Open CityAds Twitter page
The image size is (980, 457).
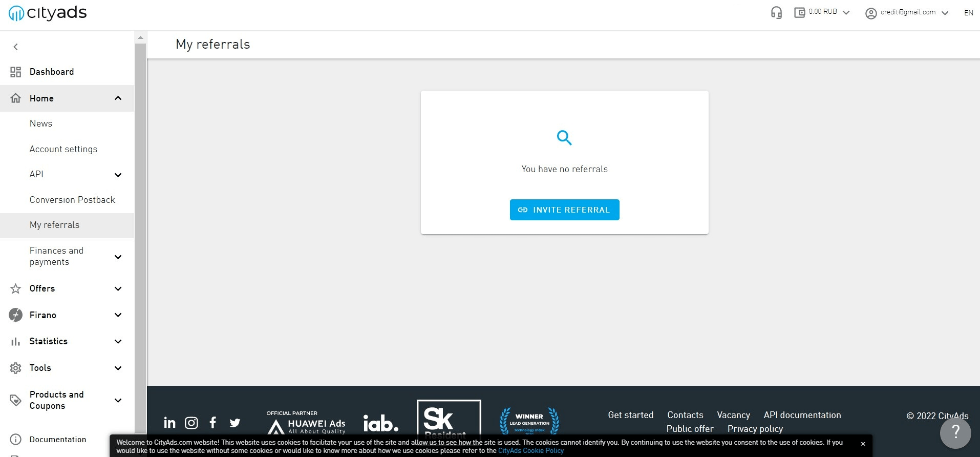(235, 423)
